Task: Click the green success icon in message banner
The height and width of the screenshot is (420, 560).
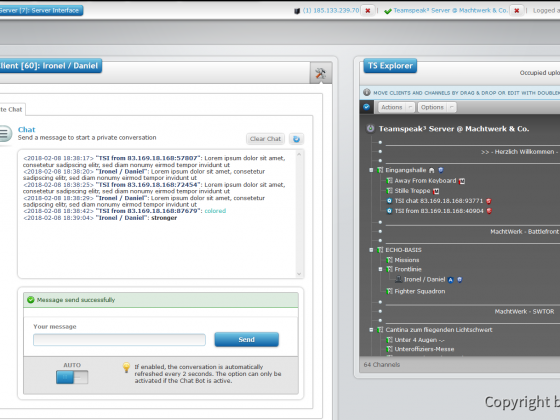Action: click(x=31, y=300)
